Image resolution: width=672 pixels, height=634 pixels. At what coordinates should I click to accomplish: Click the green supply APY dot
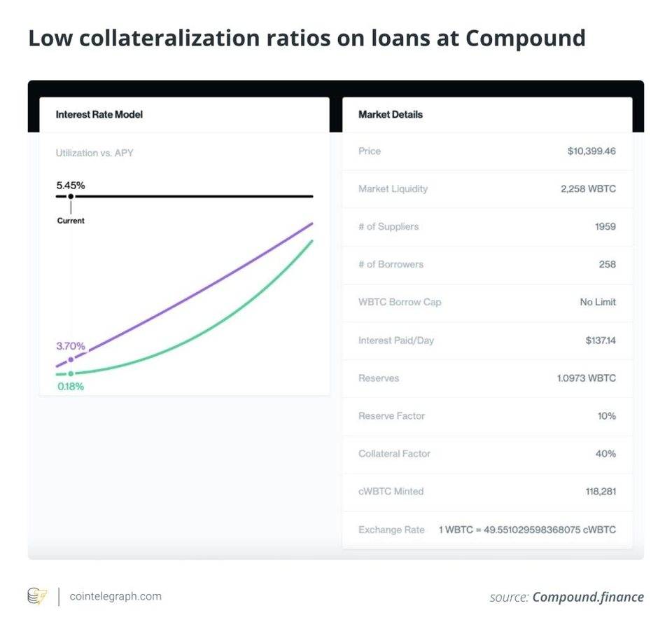(x=71, y=373)
